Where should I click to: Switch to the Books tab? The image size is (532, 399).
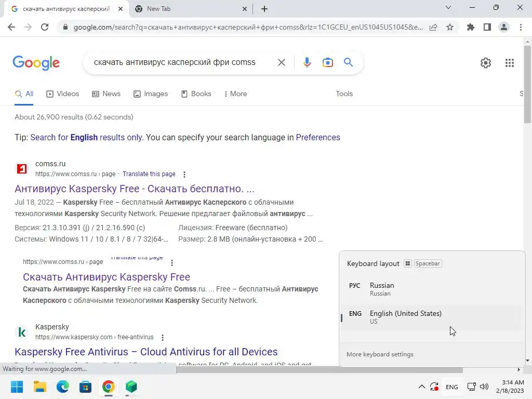pos(196,94)
